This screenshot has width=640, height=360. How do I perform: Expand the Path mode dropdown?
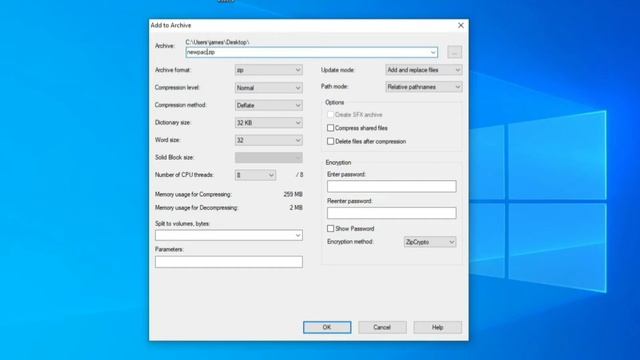(424, 87)
